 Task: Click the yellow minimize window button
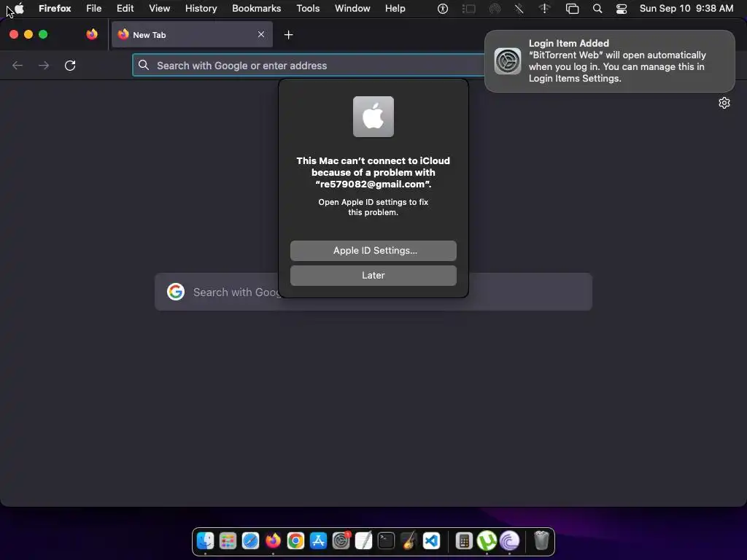(x=28, y=34)
